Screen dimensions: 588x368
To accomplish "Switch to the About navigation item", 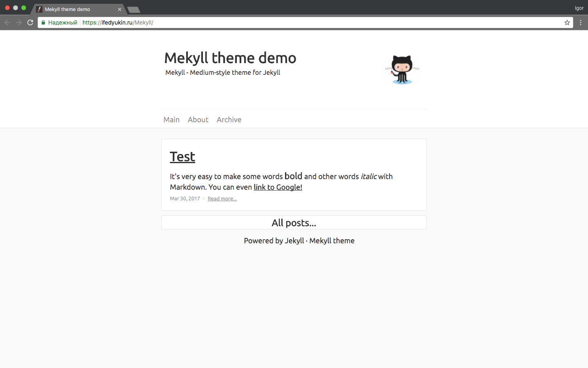I will click(198, 119).
